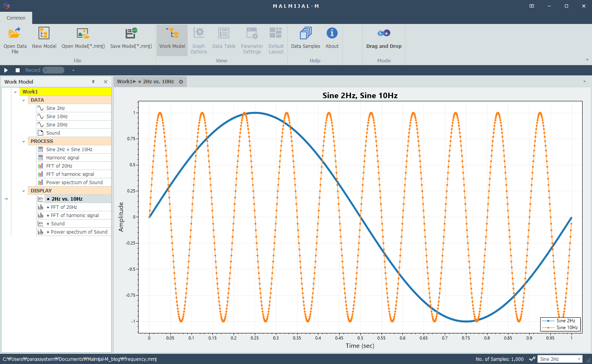Viewport: 592px width, 364px height.
Task: Open the Sound display item
Action: click(x=74, y=224)
